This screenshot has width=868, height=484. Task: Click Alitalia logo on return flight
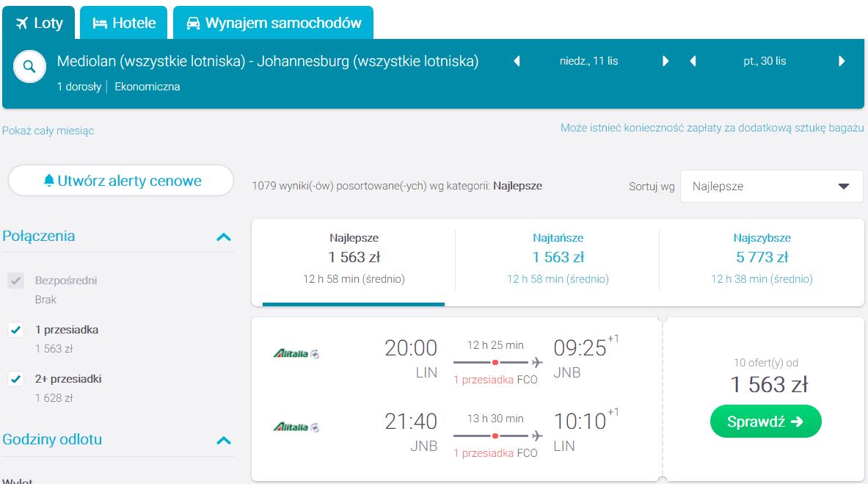296,427
